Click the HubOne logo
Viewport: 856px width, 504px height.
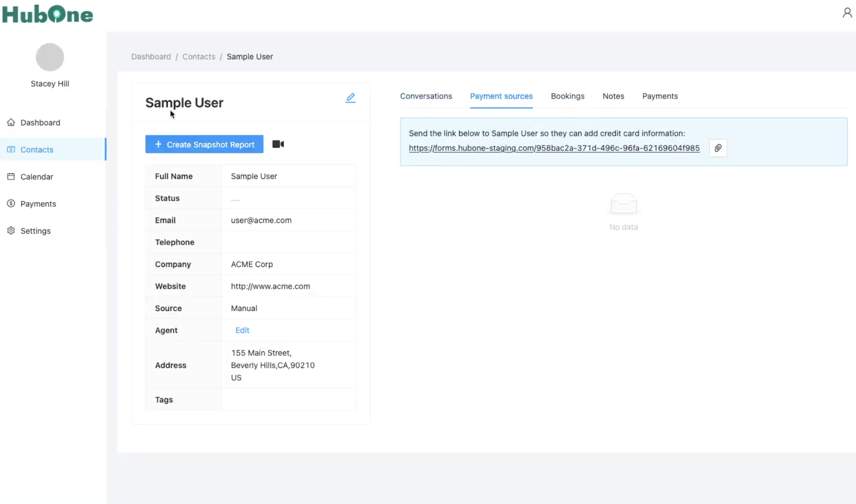47,15
